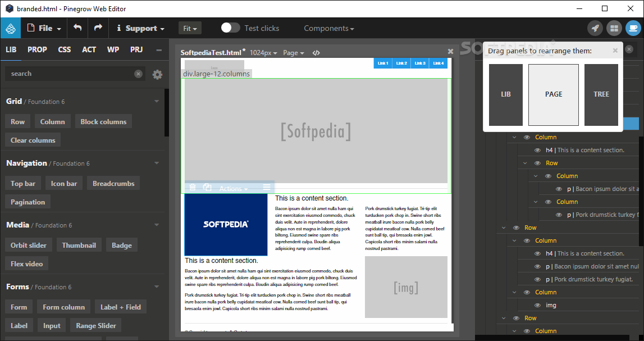Select the PAGE panel tile

(x=553, y=94)
